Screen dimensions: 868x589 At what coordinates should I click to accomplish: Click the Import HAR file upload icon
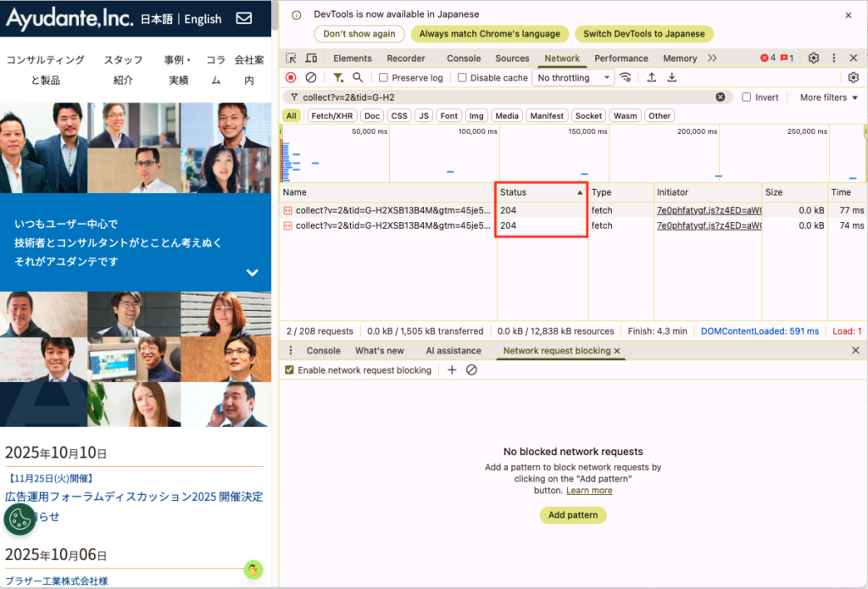(652, 78)
